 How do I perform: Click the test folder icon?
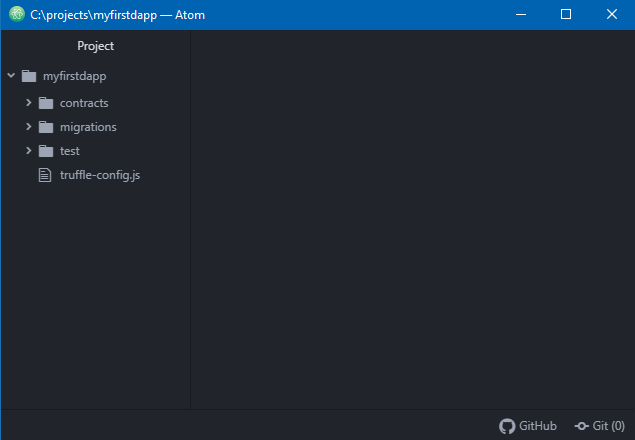click(x=46, y=151)
